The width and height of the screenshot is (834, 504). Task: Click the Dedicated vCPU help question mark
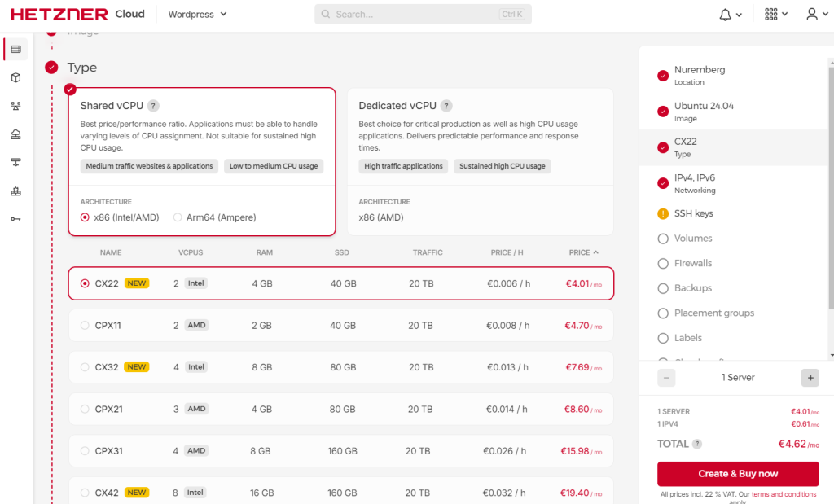446,106
